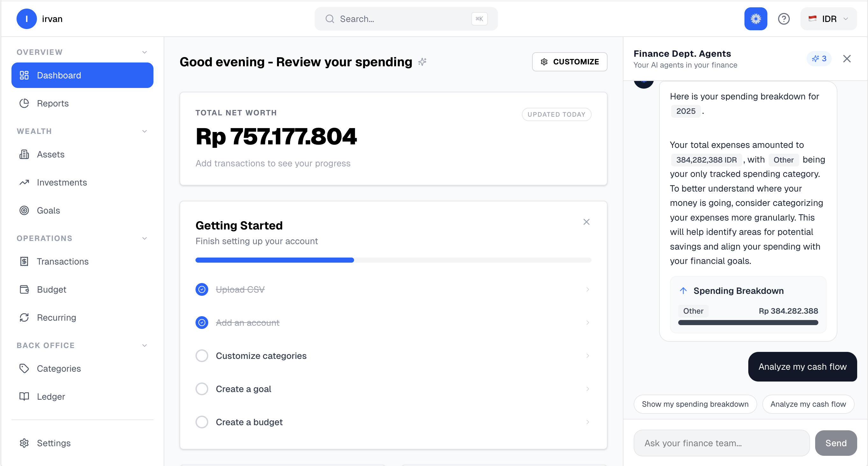Screen dimensions: 868x466
Task: Click Show my spending breakdown
Action: (695, 404)
